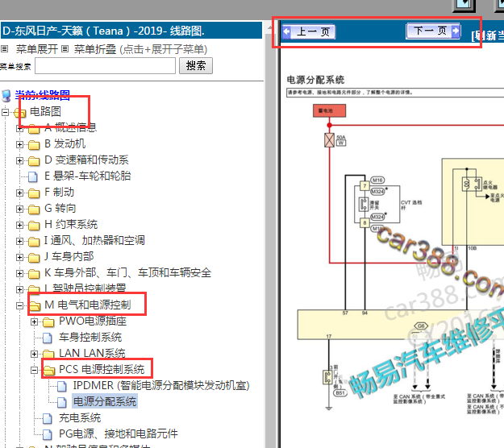Screen dimensions: 504x448
Task: Expand the A 概述信息 folder node
Action: pos(19,128)
